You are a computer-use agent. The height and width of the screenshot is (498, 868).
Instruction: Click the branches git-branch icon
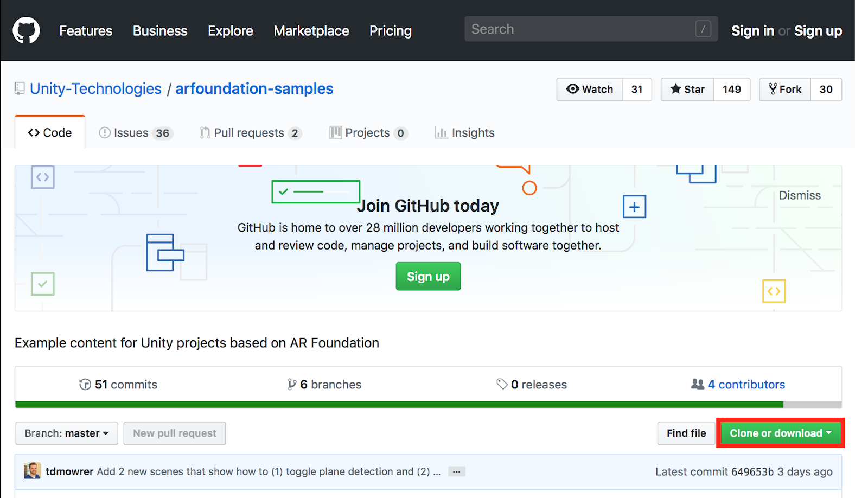pos(292,385)
